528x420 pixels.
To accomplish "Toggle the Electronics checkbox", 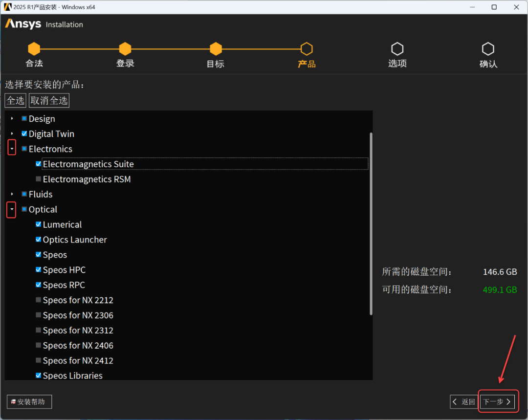I will pos(24,149).
